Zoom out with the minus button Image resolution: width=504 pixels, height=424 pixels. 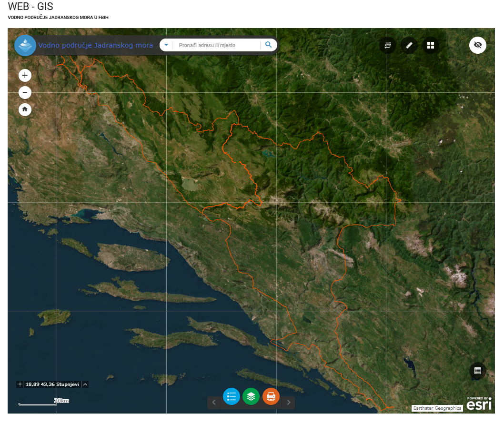click(x=25, y=92)
